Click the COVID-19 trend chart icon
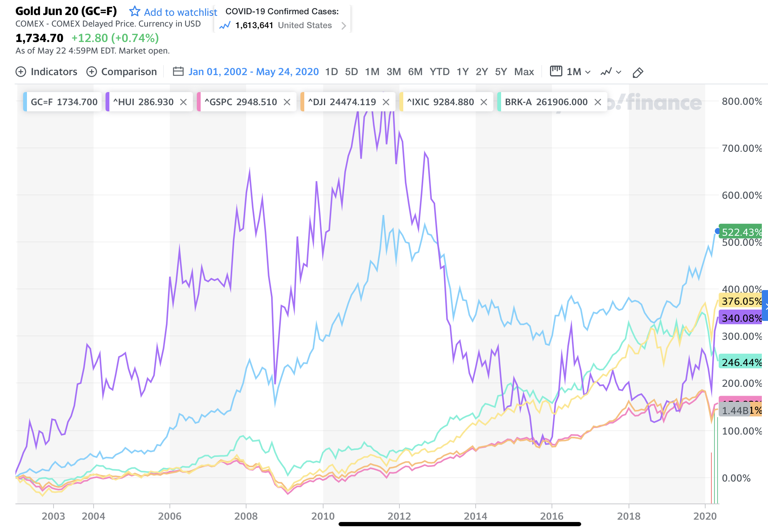Image resolution: width=768 pixels, height=532 pixels. [x=225, y=26]
